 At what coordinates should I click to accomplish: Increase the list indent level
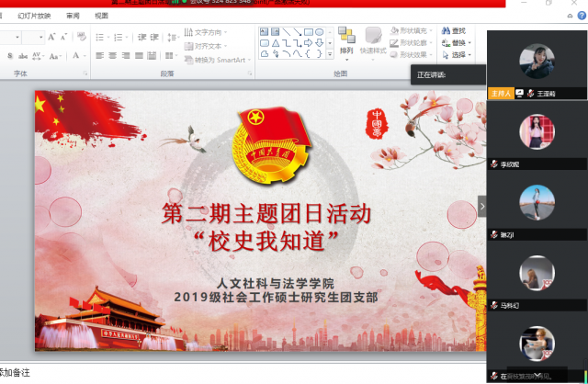[x=154, y=37]
